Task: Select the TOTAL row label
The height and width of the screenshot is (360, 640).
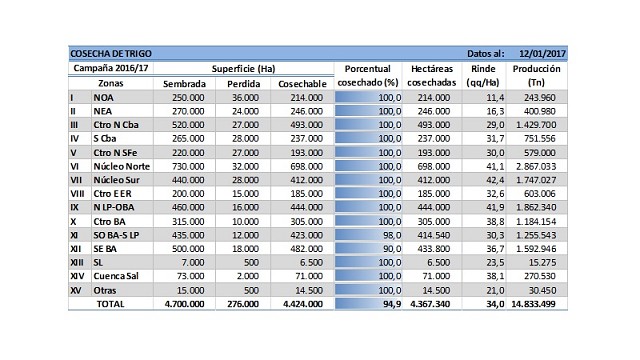Action: [110, 304]
